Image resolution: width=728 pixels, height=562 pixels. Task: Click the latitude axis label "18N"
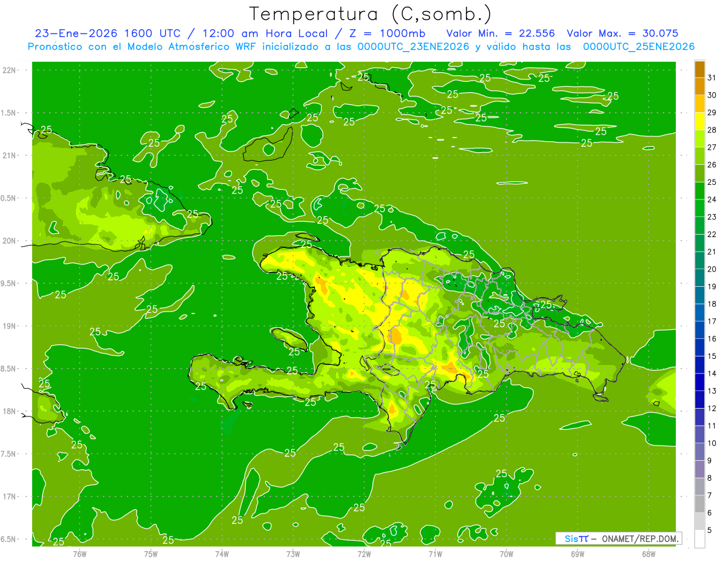point(8,412)
